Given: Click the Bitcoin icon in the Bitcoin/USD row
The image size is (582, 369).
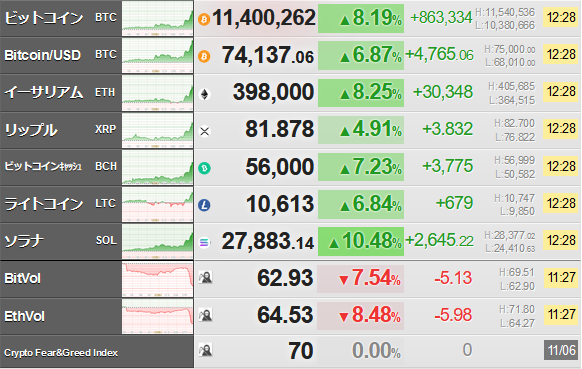Looking at the screenshot, I should 204,56.
